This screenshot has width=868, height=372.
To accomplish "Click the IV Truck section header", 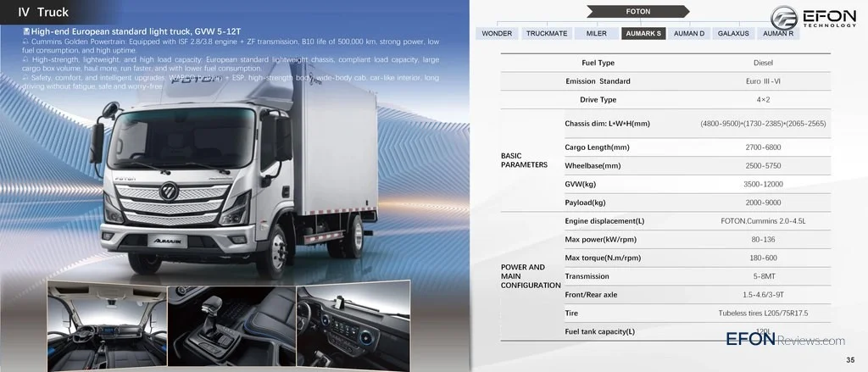I will tap(43, 12).
